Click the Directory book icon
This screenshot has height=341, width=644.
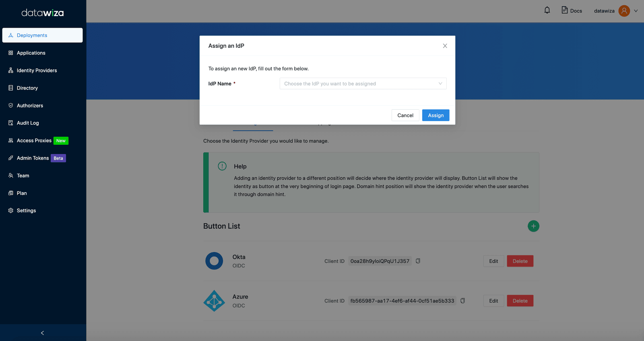click(x=11, y=88)
